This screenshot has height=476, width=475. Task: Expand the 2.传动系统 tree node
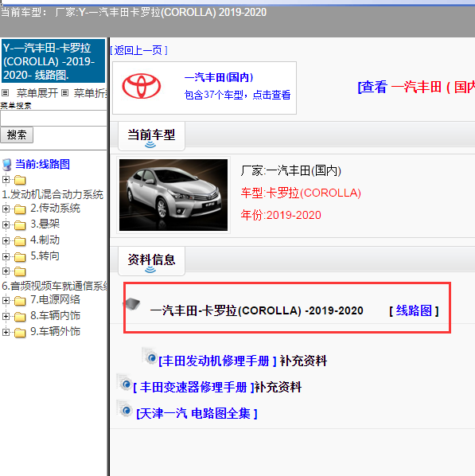[x=6, y=209]
